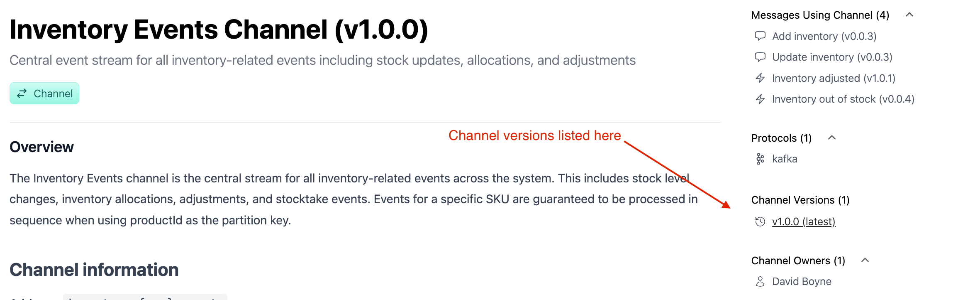
Task: Go to Inventory adjusted (v1.0.1) event
Action: coord(834,78)
